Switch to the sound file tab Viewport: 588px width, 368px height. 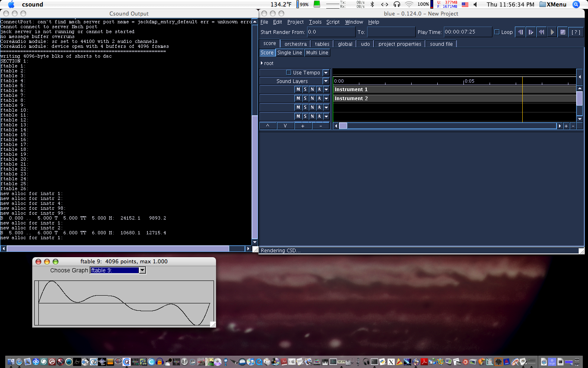441,44
